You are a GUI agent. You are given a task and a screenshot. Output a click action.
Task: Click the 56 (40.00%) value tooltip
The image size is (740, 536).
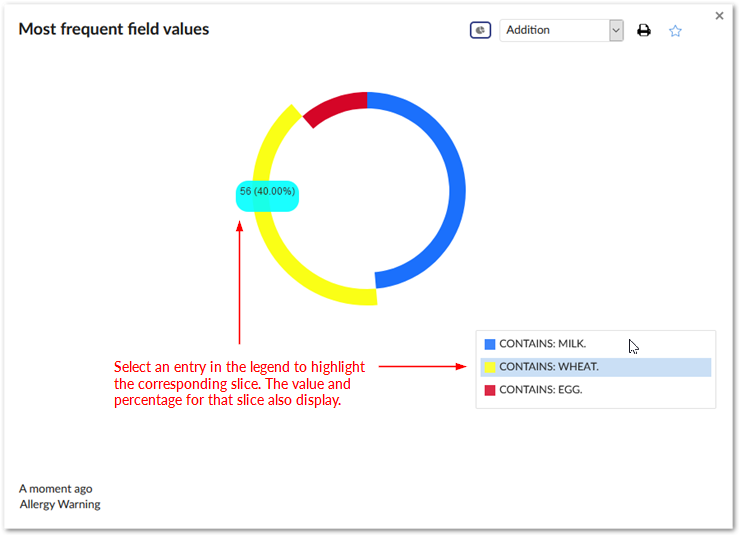click(x=267, y=192)
